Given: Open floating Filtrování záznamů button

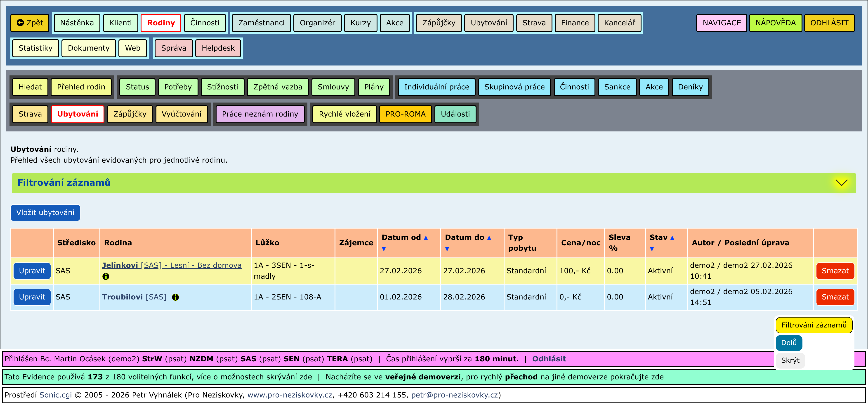Looking at the screenshot, I should (x=814, y=325).
